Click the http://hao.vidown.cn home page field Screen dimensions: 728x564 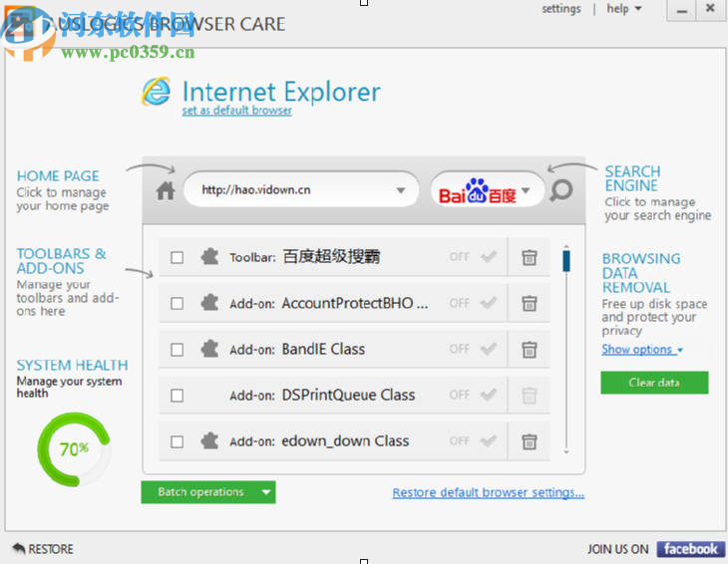[301, 189]
